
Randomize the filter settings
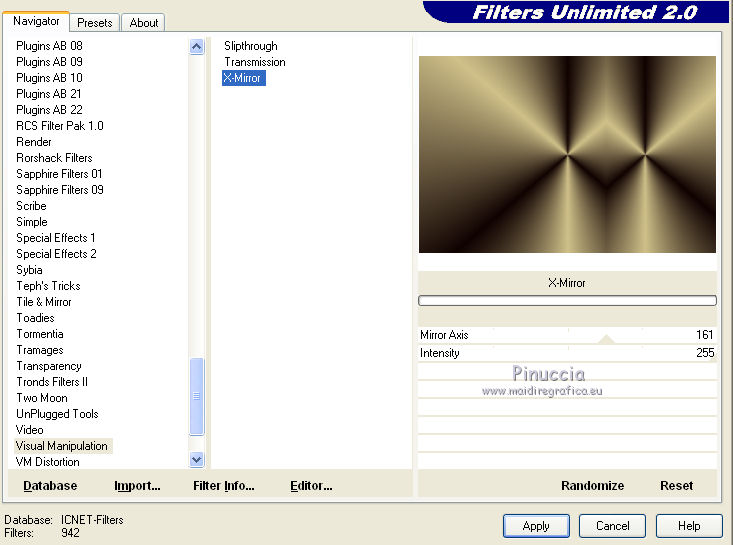click(592, 486)
